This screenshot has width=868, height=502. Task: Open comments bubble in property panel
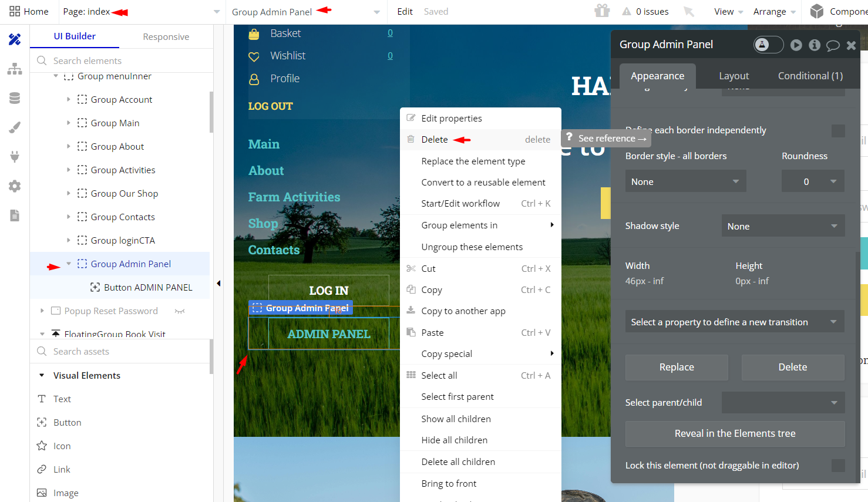tap(833, 45)
